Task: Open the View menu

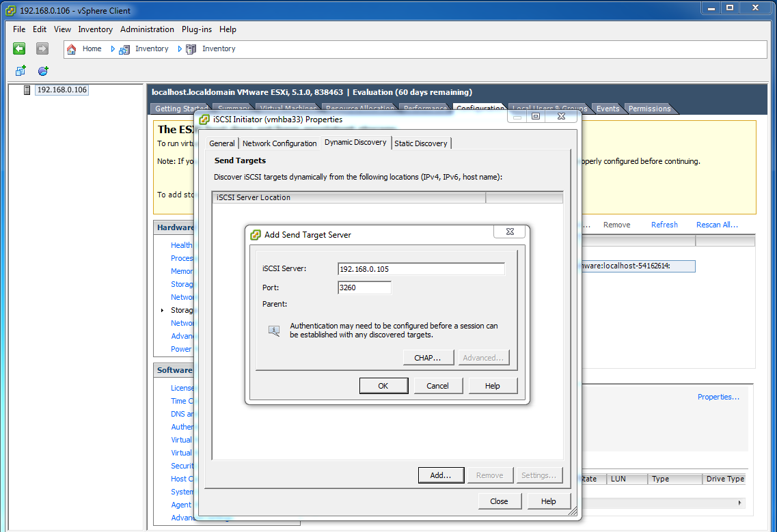Action: [62, 29]
